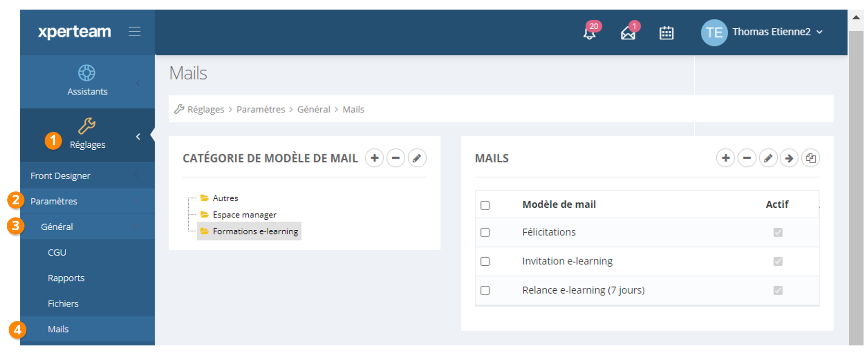Toggle the hamburger sidebar menu
Screen dimensions: 868x355
coord(134,32)
